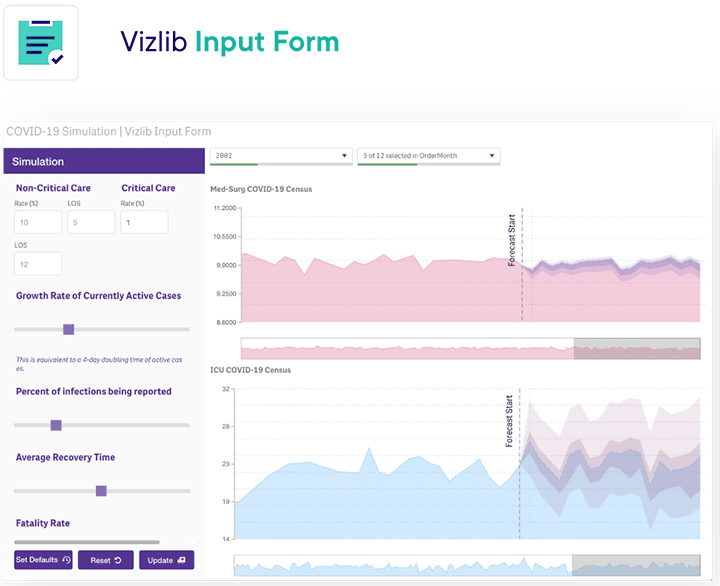720x586 pixels.
Task: Click the Critical Care Rate input field
Action: [144, 222]
